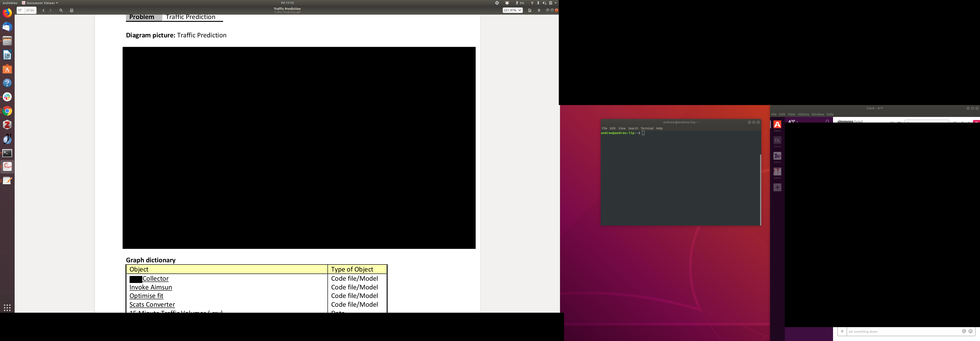Switch to the DL workspace in Slack
The width and height of the screenshot is (980, 341).
coord(777,140)
